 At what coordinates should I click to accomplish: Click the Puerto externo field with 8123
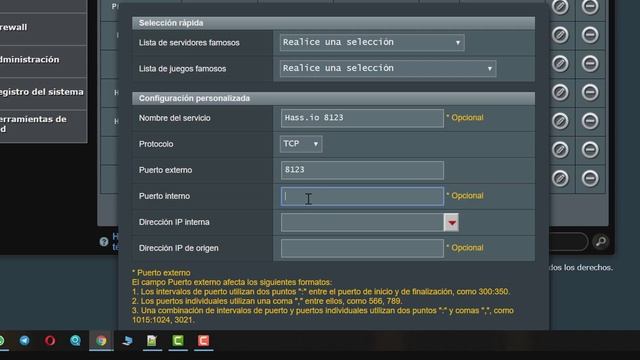pos(362,170)
